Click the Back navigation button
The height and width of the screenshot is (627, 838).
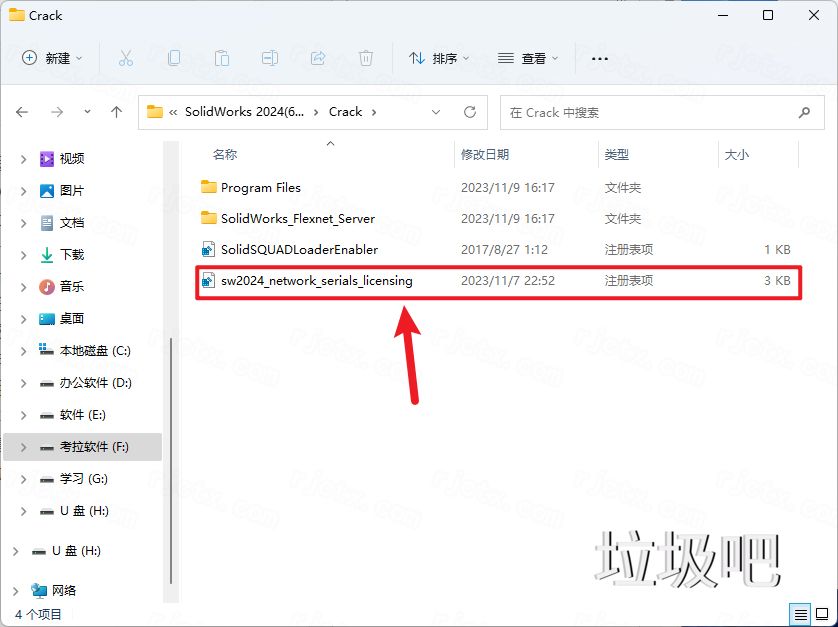22,112
